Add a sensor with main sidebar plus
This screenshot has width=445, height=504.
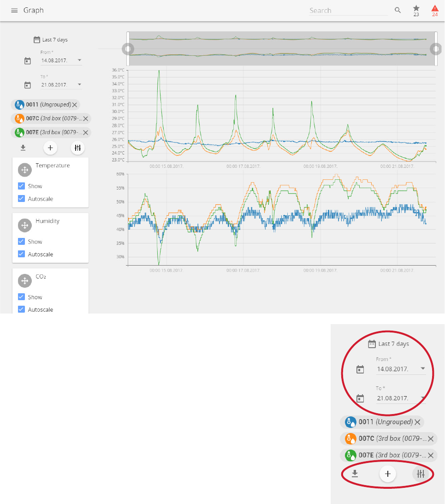[x=50, y=148]
